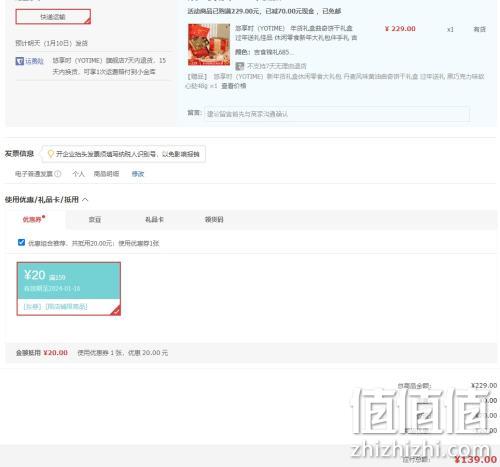Open the gift box product thumbnail
Viewport: 500px width, 467px height.
pyautogui.click(x=209, y=45)
